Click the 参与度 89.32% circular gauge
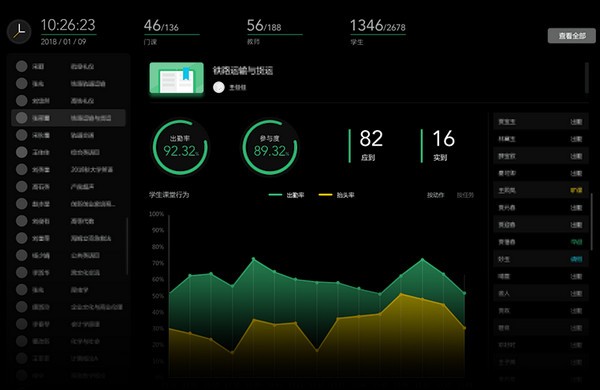The width and height of the screenshot is (600, 390). pyautogui.click(x=270, y=147)
